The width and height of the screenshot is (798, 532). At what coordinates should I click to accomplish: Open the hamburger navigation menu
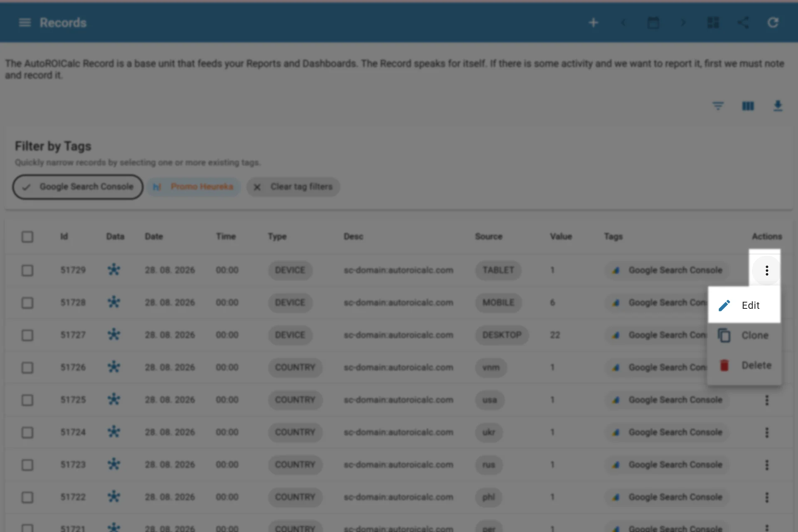(x=25, y=22)
